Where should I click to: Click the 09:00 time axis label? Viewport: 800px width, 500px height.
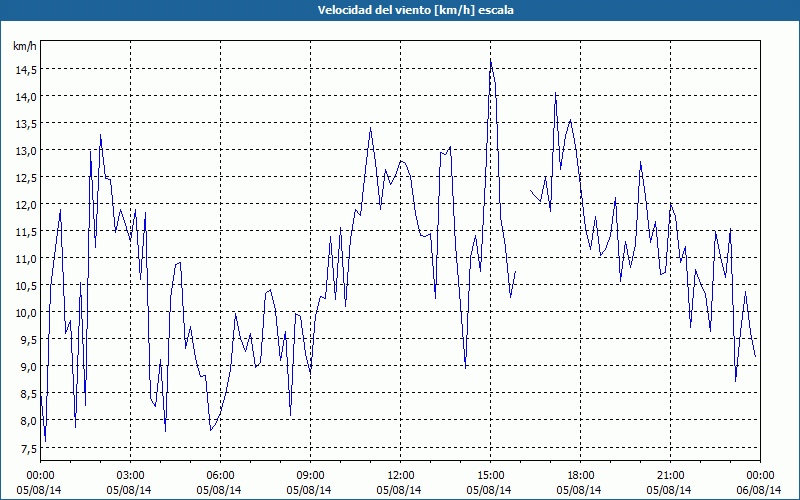(x=310, y=476)
